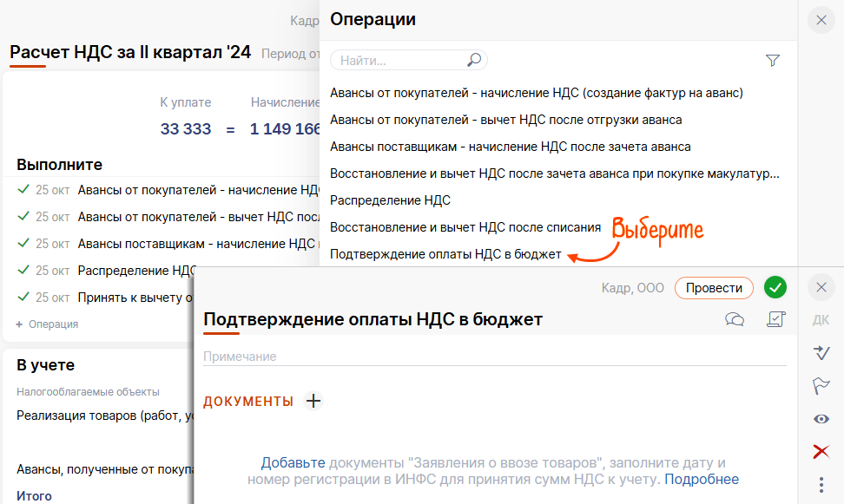Click the Подробнее link
This screenshot has height=504, width=844.
(x=702, y=479)
